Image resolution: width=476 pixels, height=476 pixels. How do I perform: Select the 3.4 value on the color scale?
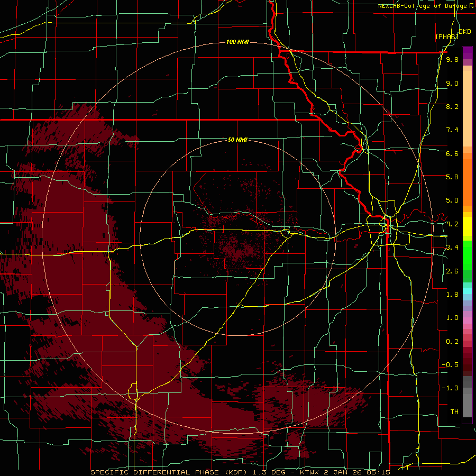pos(452,248)
